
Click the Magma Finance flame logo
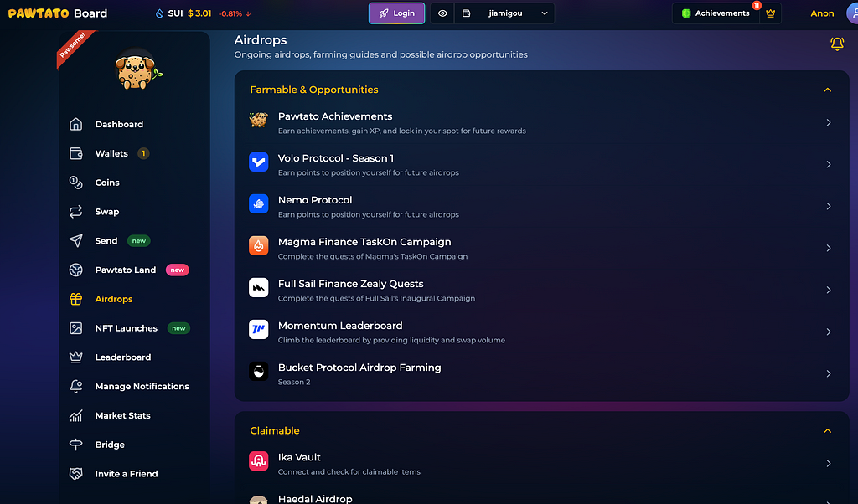(258, 245)
